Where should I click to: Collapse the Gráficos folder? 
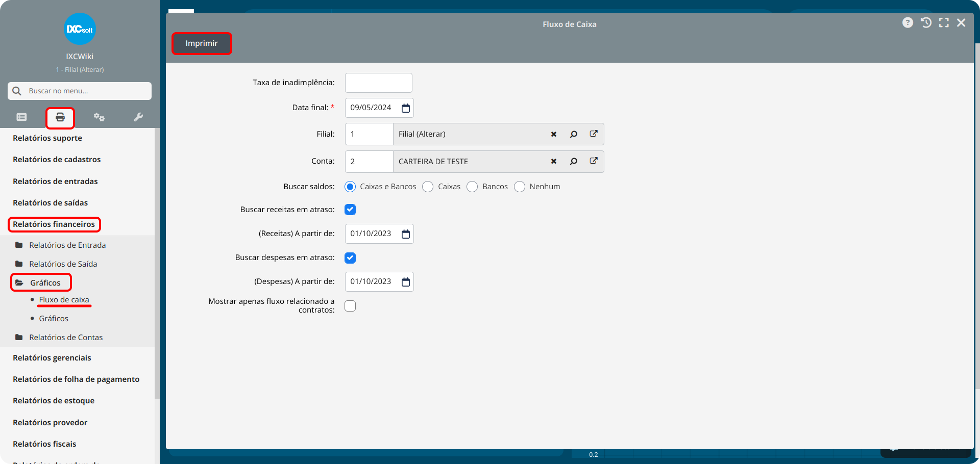tap(45, 283)
